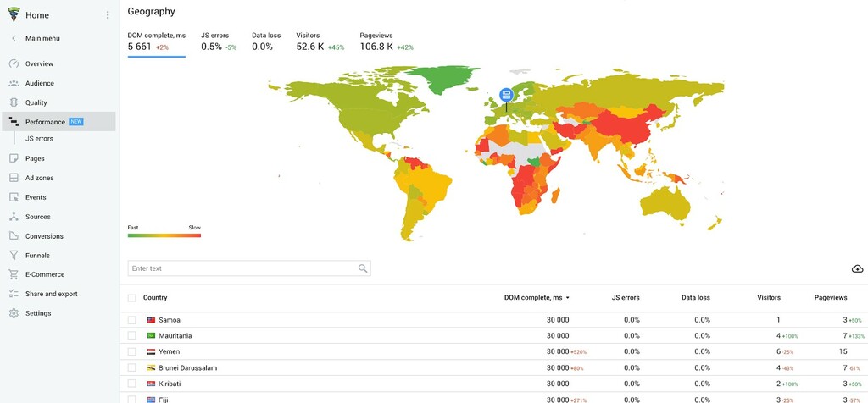Screen dimensions: 868x403
Task: Select the Yemen row checkbox
Action: [x=131, y=351]
